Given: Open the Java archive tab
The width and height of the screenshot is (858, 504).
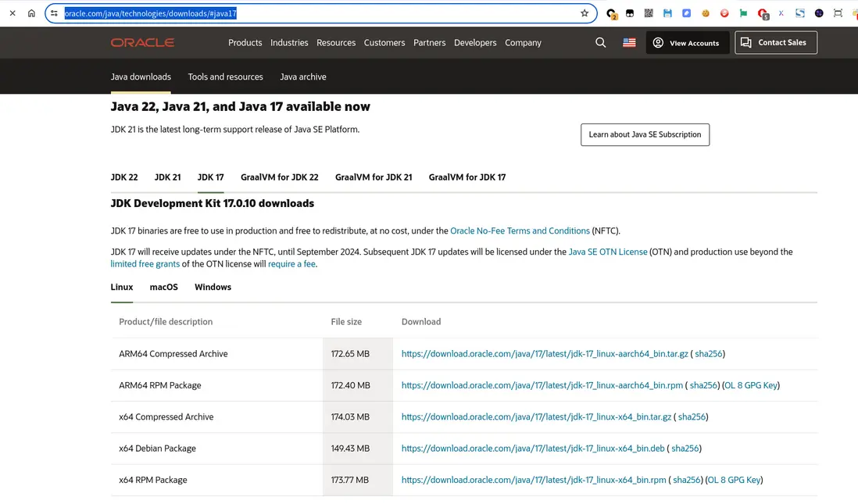Looking at the screenshot, I should point(303,77).
